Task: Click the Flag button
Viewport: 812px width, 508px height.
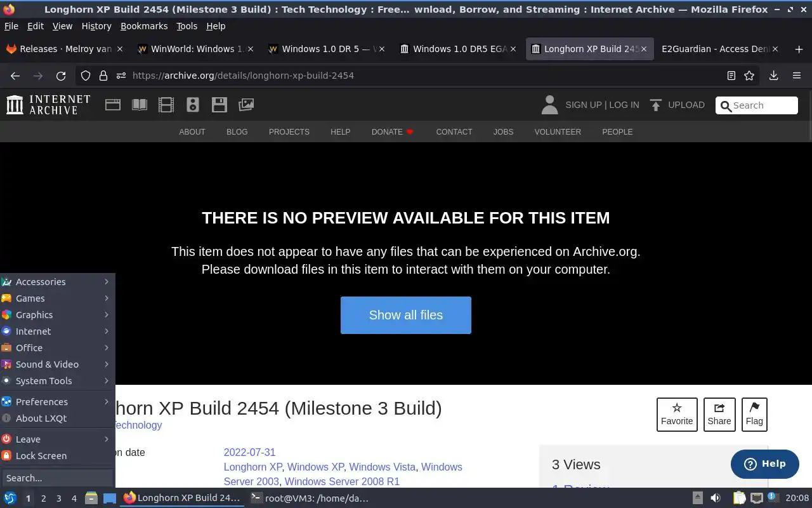Action: [754, 414]
